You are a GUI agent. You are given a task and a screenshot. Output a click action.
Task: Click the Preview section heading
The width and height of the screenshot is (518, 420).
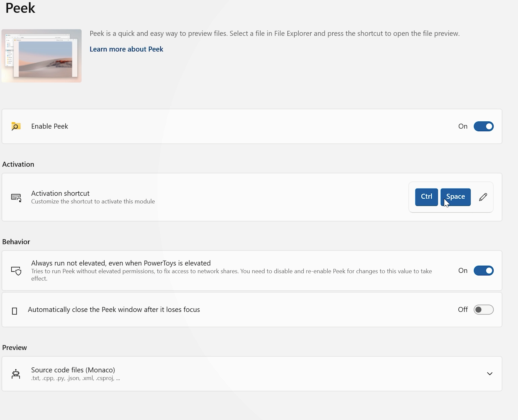click(14, 348)
